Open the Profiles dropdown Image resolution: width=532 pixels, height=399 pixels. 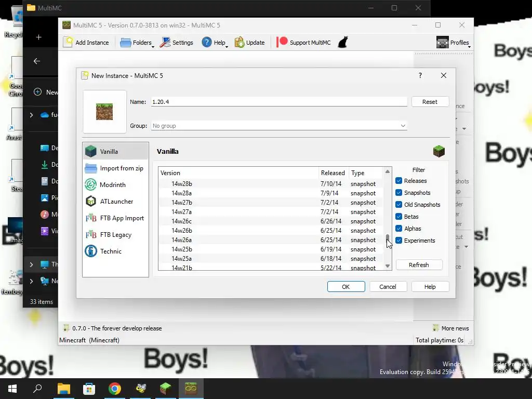(453, 43)
